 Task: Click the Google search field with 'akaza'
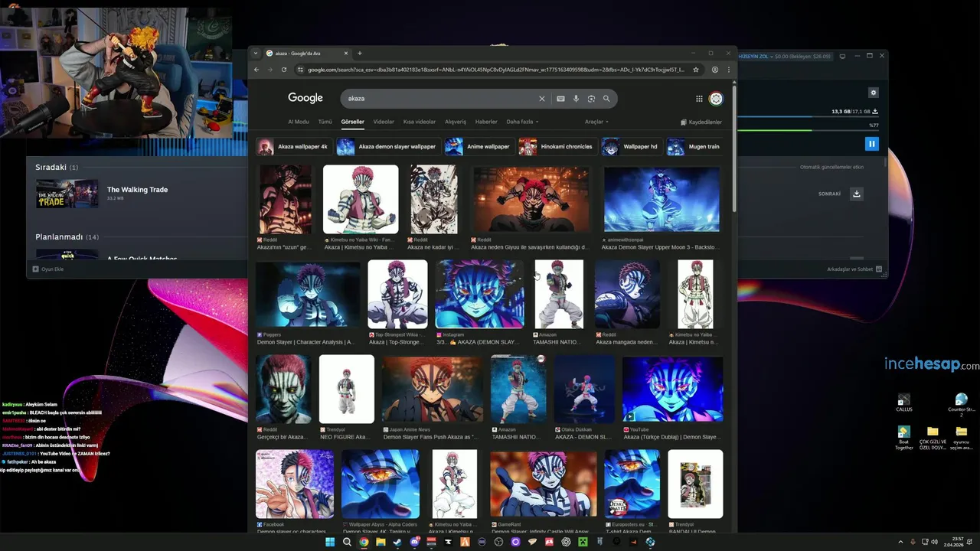(x=441, y=99)
